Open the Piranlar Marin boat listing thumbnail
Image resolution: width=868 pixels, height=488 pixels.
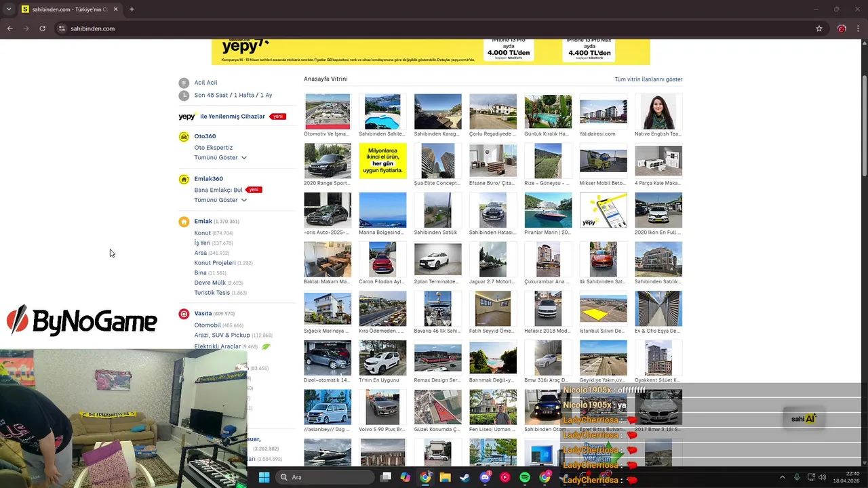548,210
